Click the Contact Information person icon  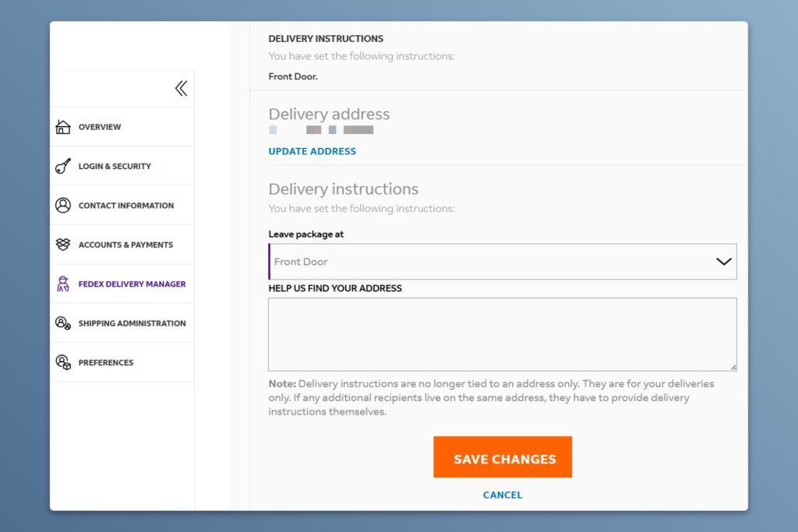(63, 205)
